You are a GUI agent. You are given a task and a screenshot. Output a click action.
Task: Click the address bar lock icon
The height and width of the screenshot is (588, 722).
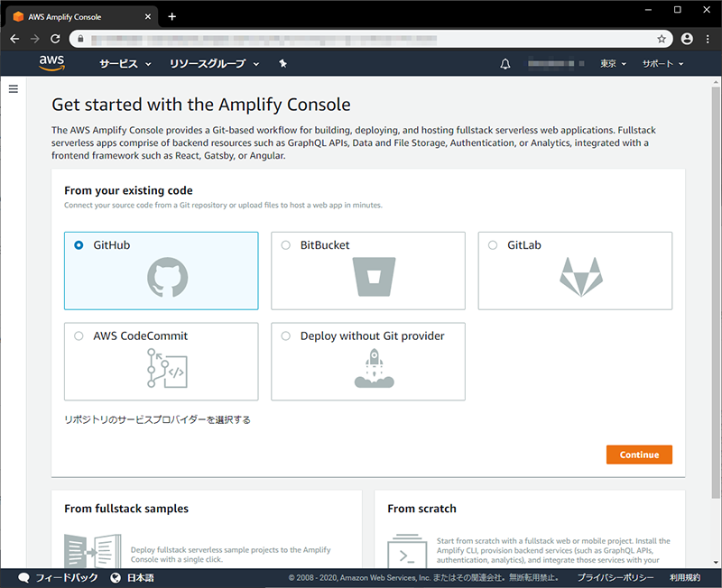coord(80,39)
